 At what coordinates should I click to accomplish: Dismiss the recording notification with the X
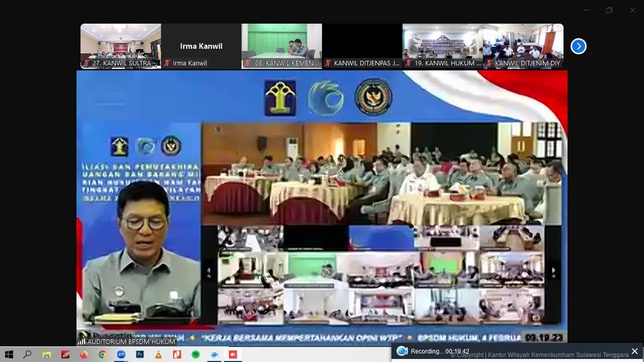tap(634, 351)
